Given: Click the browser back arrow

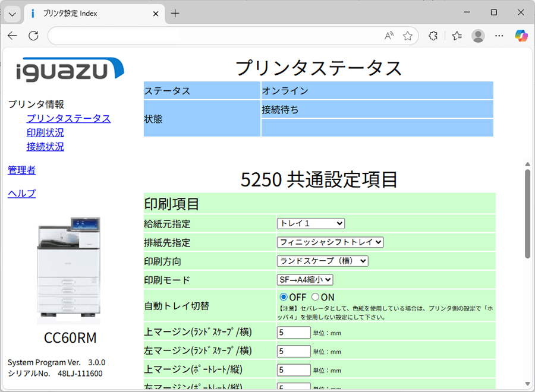Looking at the screenshot, I should (x=12, y=36).
